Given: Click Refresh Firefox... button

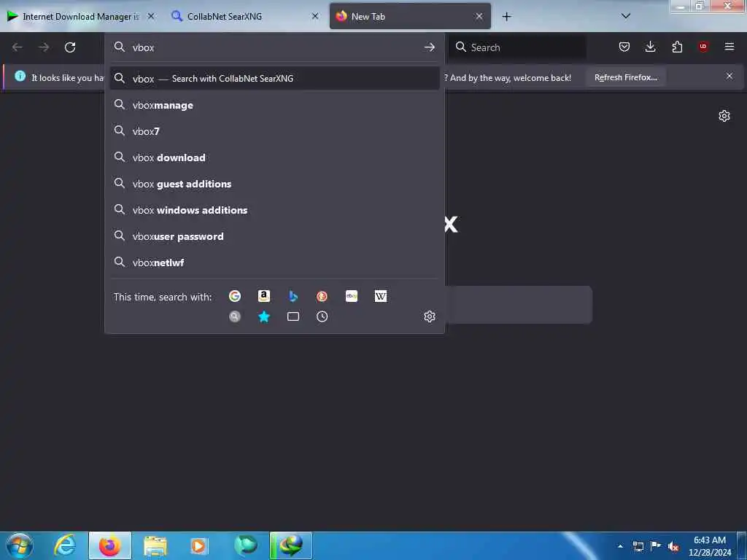Looking at the screenshot, I should (625, 77).
